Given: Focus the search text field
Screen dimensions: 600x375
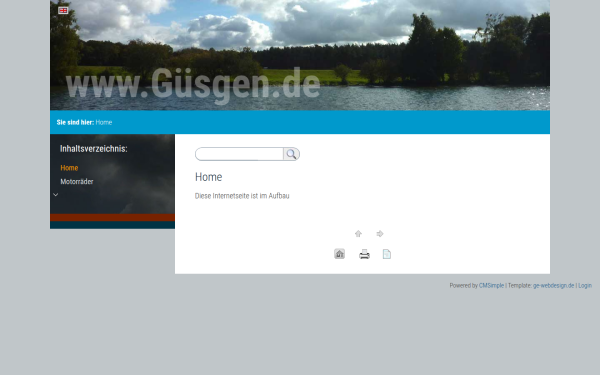Looking at the screenshot, I should 239,154.
